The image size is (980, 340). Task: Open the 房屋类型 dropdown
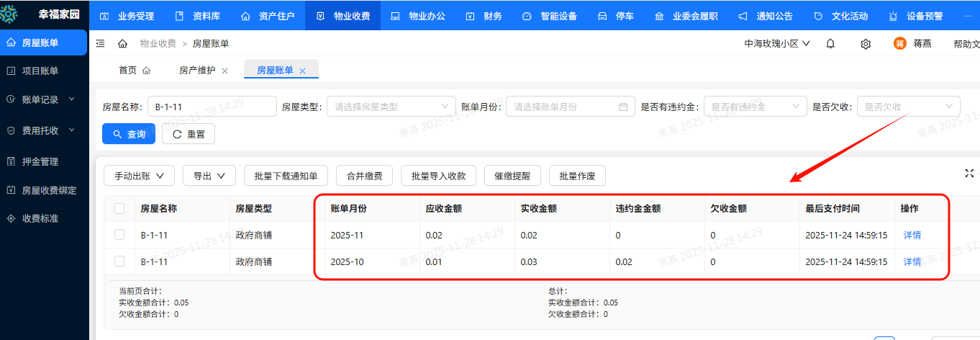point(391,107)
